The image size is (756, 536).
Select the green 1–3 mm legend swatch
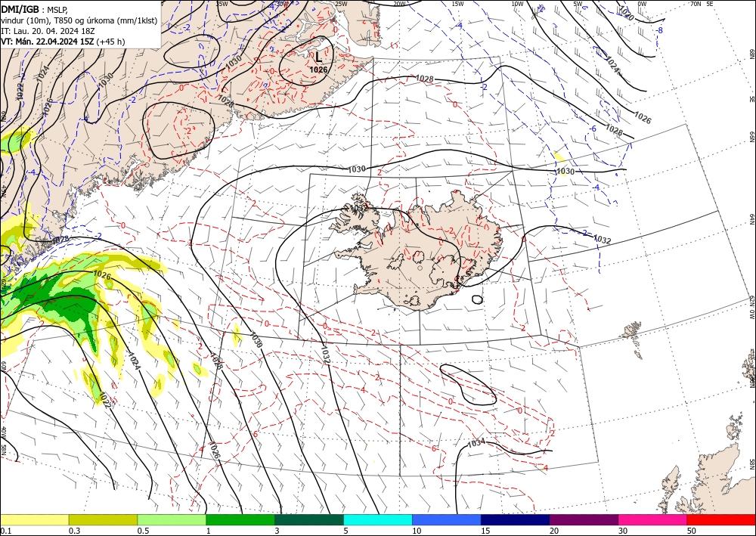[x=240, y=519]
